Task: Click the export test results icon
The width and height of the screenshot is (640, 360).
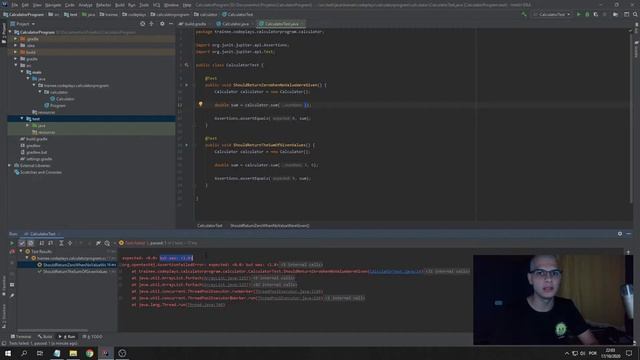Action: (x=98, y=243)
